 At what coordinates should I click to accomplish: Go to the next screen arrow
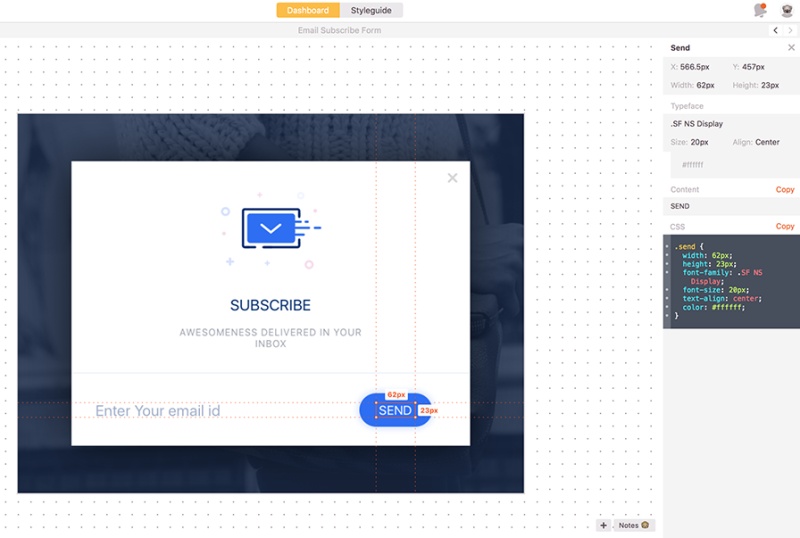(790, 30)
